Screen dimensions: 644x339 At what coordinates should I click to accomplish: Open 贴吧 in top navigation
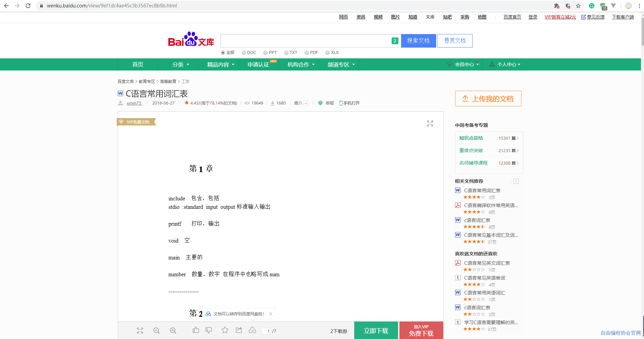pyautogui.click(x=447, y=17)
